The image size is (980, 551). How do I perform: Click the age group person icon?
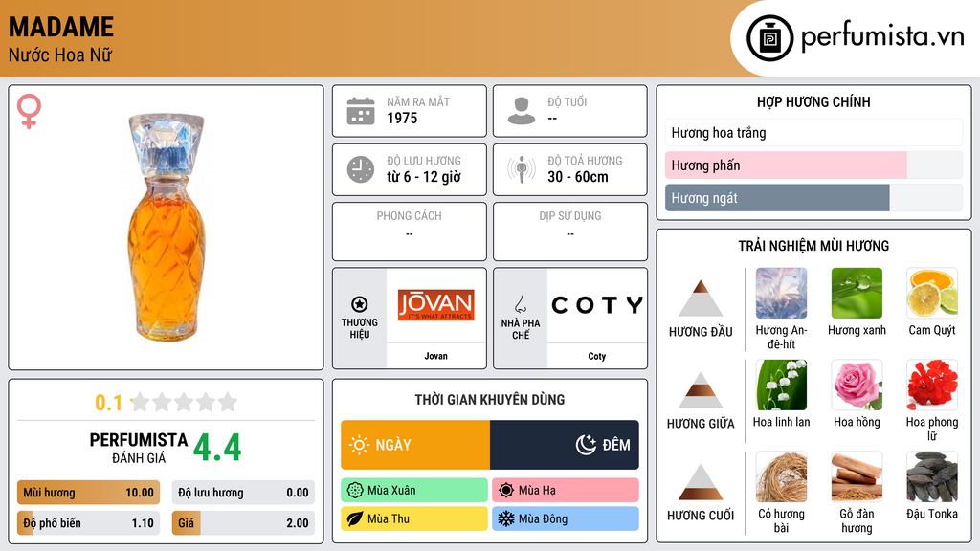(x=522, y=111)
